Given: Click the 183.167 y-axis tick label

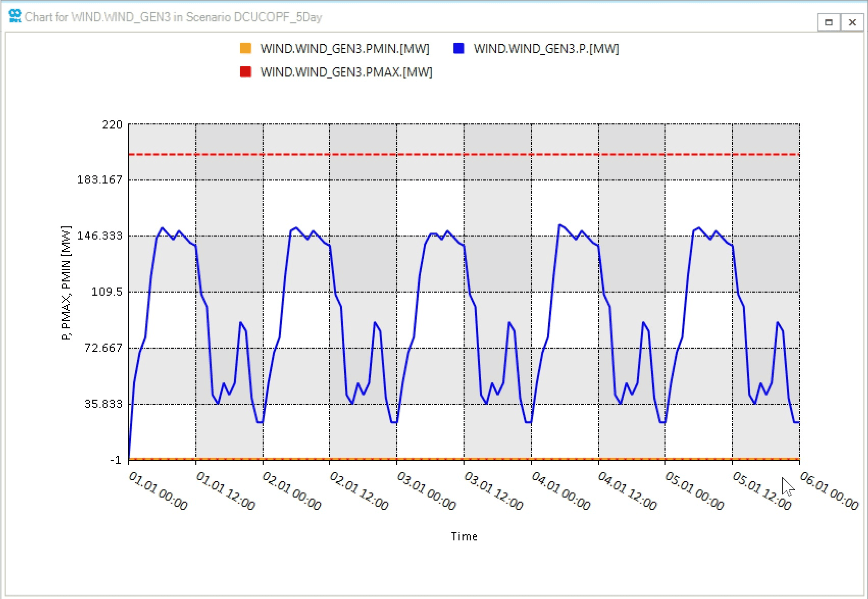Looking at the screenshot, I should coord(100,179).
